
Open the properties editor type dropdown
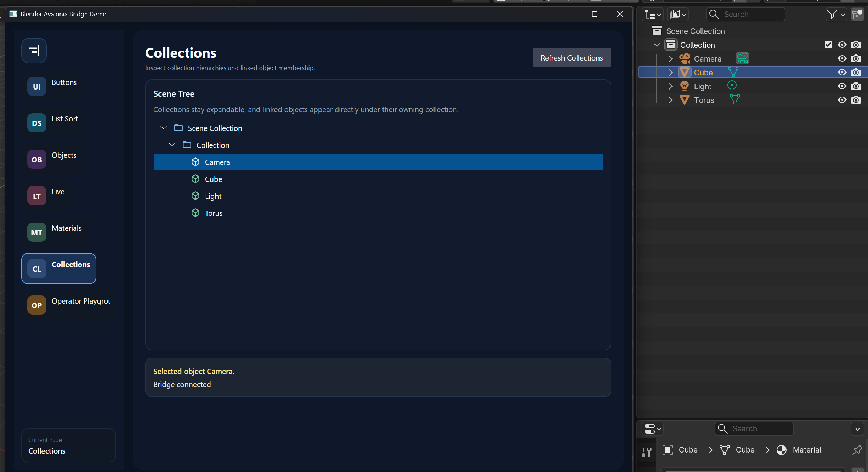click(x=653, y=429)
